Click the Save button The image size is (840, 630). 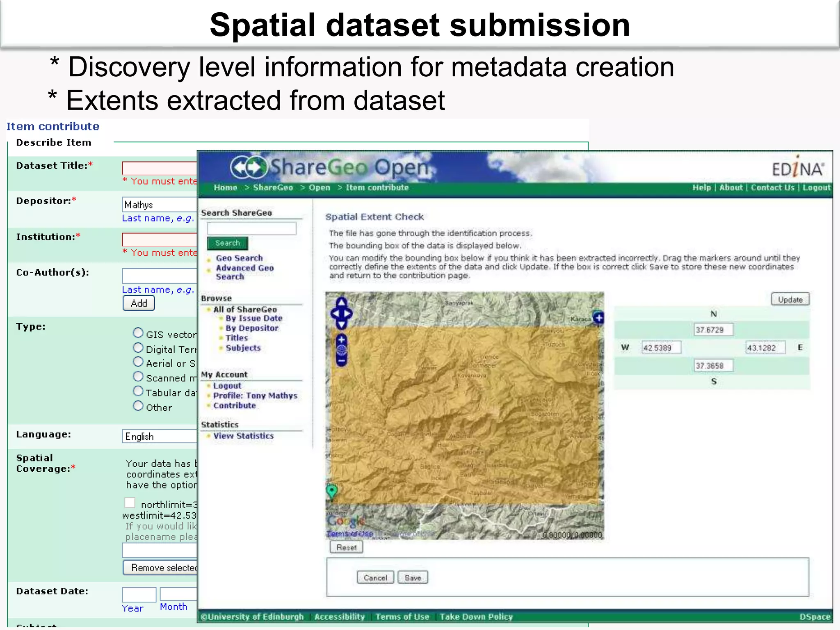click(x=413, y=577)
